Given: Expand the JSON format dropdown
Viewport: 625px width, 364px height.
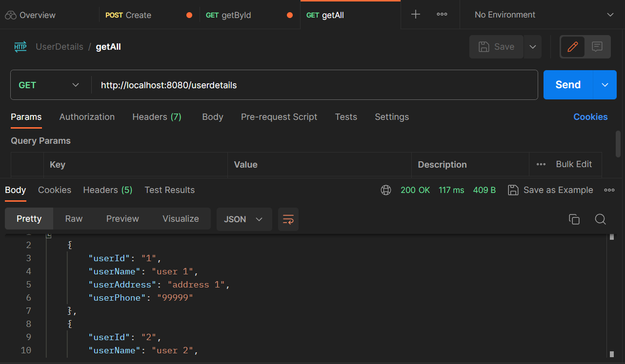Looking at the screenshot, I should pyautogui.click(x=244, y=219).
